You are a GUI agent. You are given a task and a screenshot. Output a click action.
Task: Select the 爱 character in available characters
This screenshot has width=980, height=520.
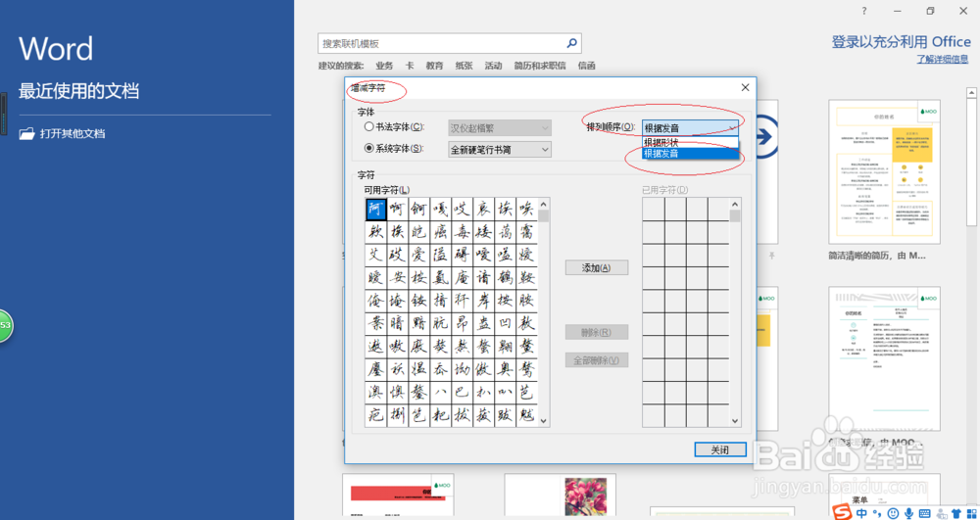[x=419, y=255]
